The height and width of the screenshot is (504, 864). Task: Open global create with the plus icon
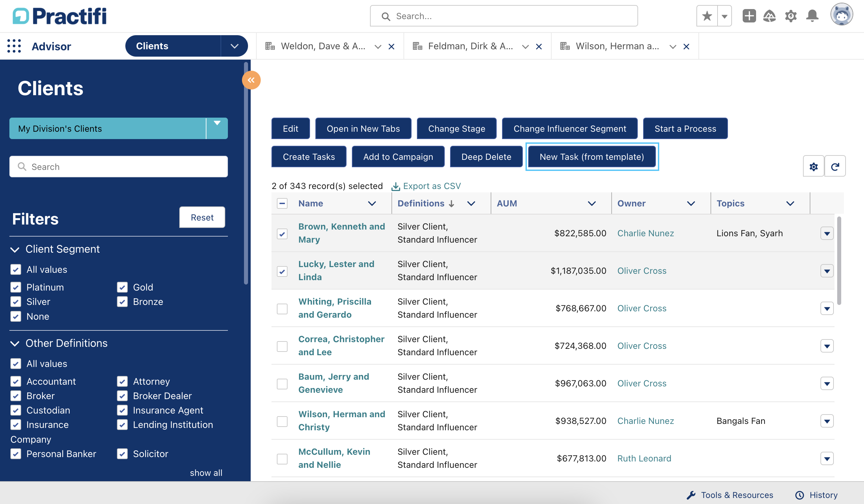pyautogui.click(x=749, y=16)
